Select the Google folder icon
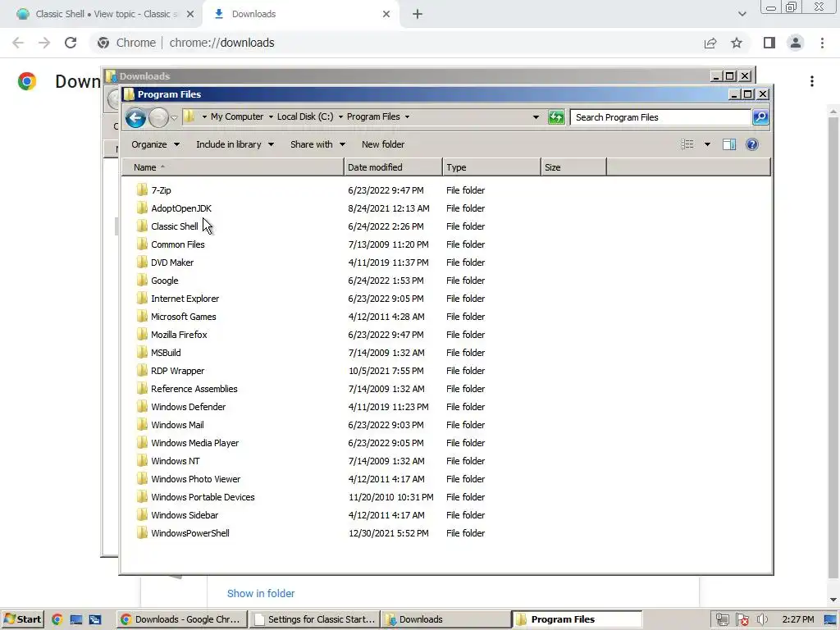 click(142, 280)
